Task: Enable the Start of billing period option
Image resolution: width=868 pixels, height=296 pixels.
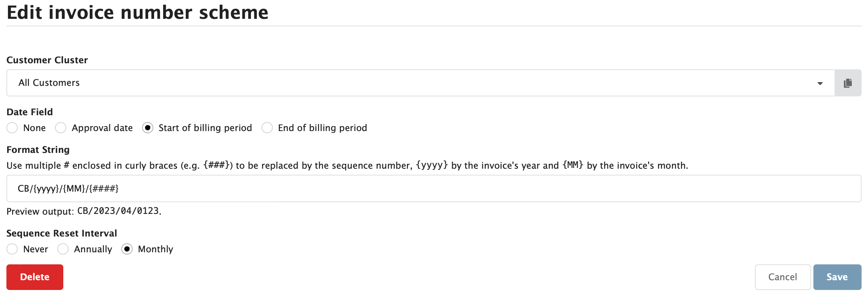Action: [147, 128]
